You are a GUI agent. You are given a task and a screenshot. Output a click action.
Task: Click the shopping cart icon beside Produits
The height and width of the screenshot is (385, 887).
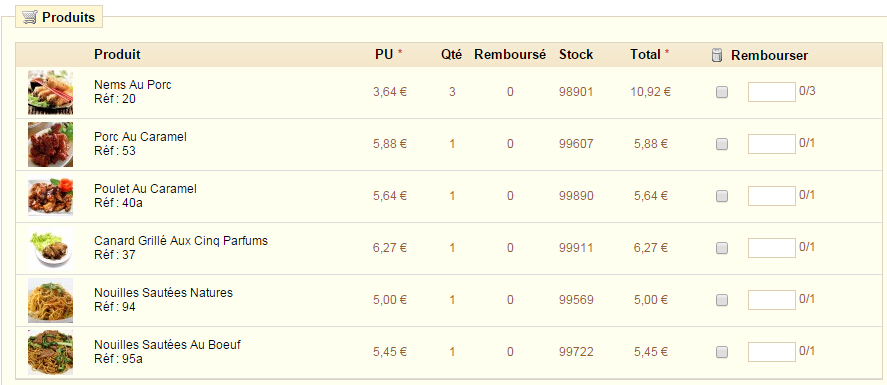[29, 18]
